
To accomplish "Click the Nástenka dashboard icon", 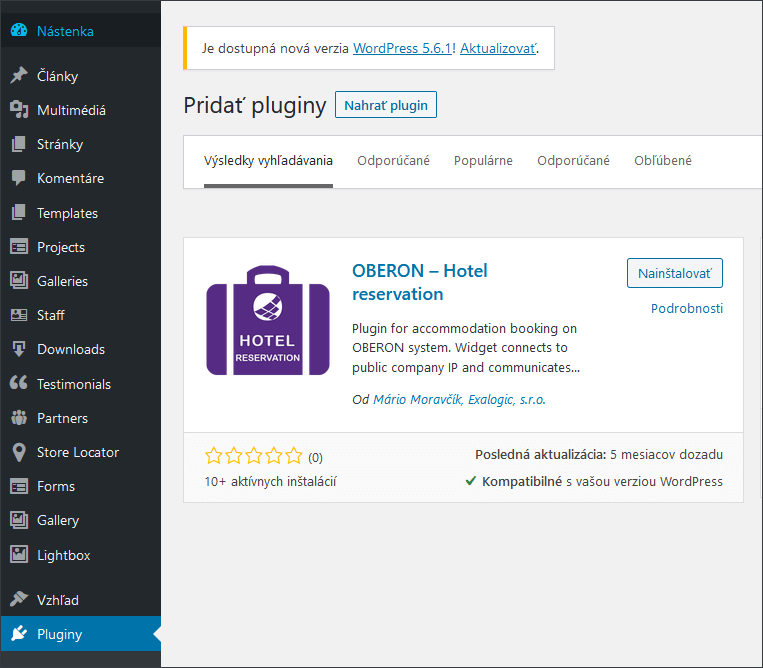I will tap(19, 31).
